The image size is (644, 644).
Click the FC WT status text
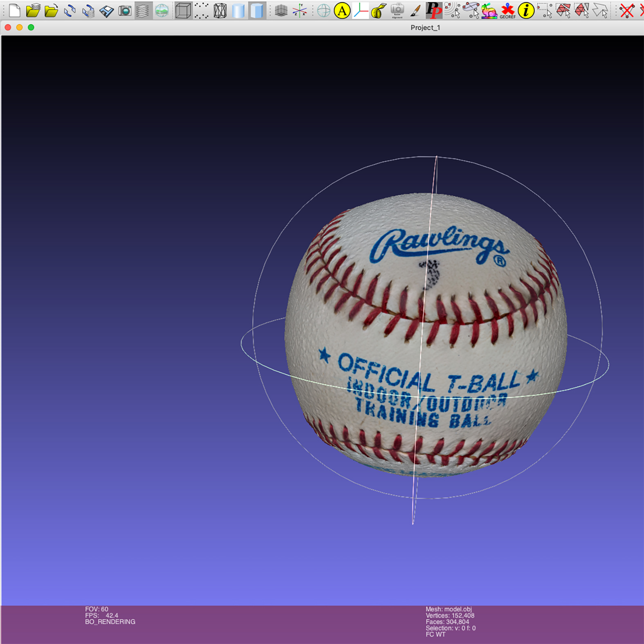435,634
